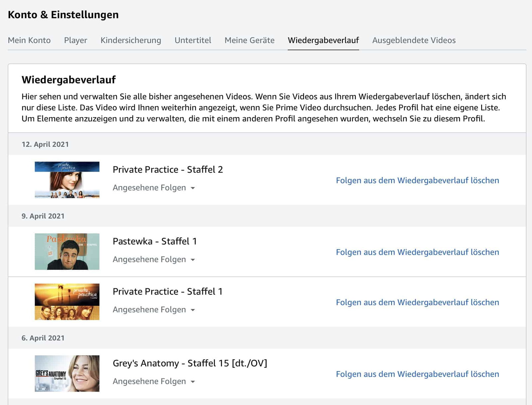Expand Angesehene Folgen for Private Practice Staffel 2
532x405 pixels.
point(154,188)
